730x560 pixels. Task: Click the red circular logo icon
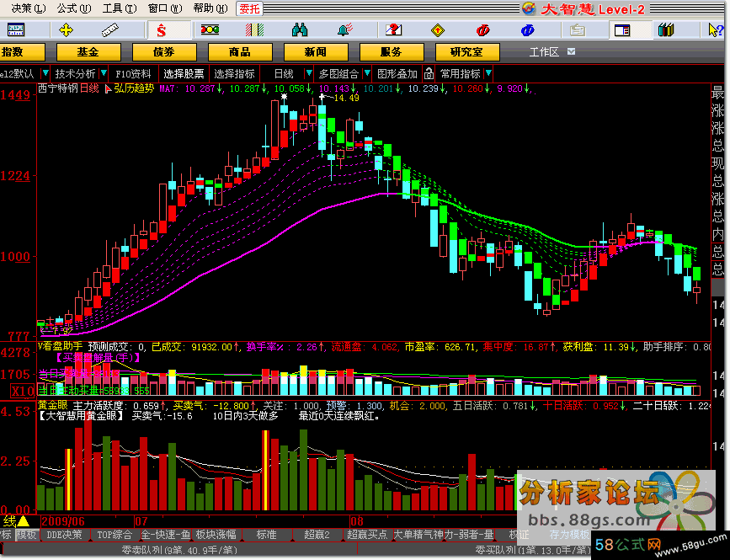pyautogui.click(x=482, y=30)
